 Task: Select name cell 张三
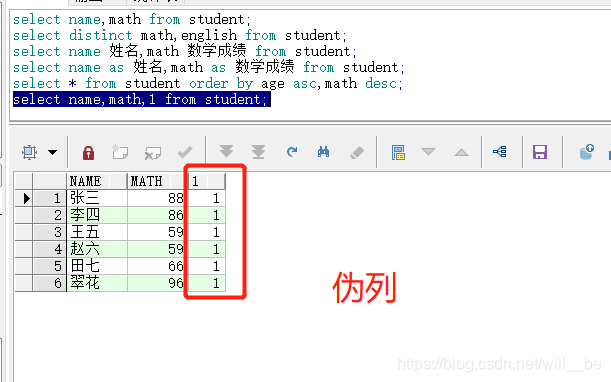click(x=97, y=198)
